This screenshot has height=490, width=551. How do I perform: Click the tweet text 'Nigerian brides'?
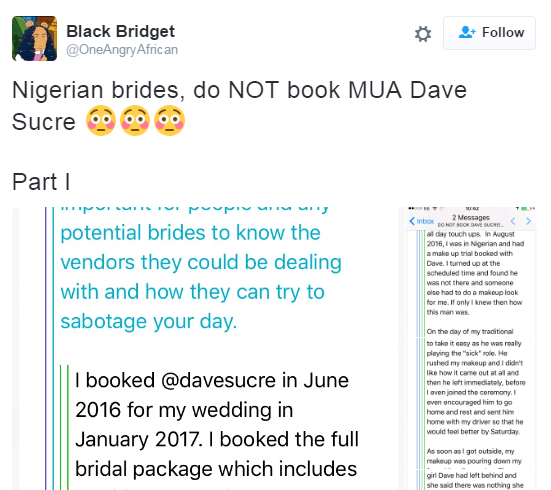pos(98,90)
